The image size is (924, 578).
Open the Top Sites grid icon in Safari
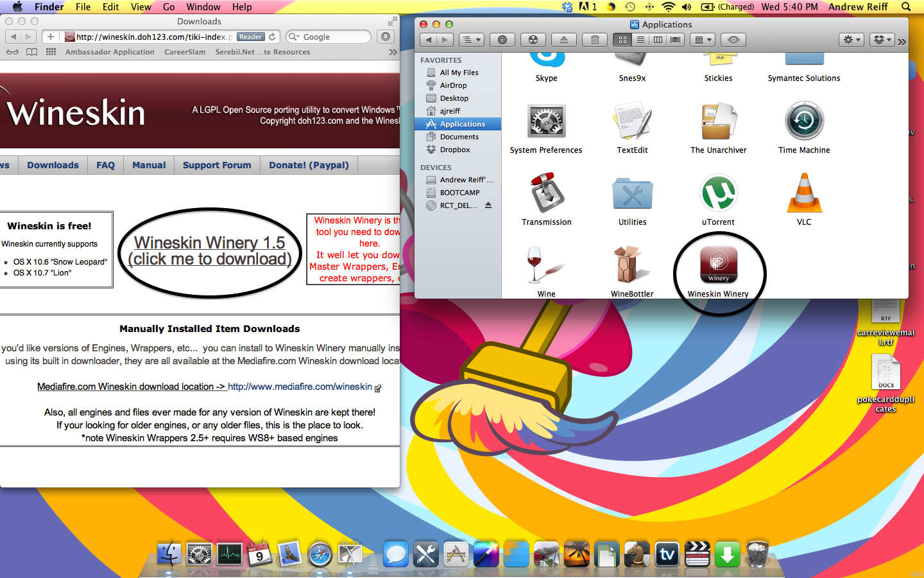pyautogui.click(x=51, y=52)
